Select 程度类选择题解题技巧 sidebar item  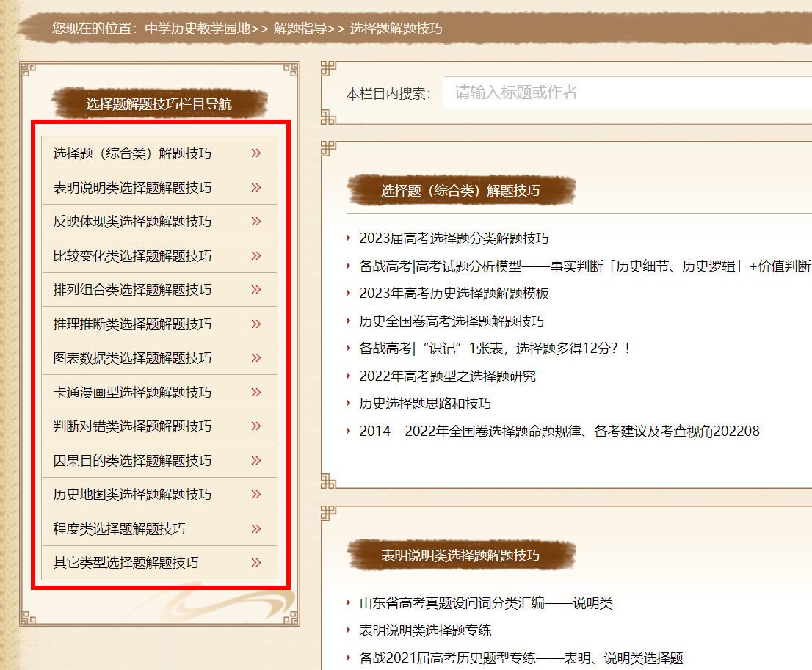click(119, 529)
